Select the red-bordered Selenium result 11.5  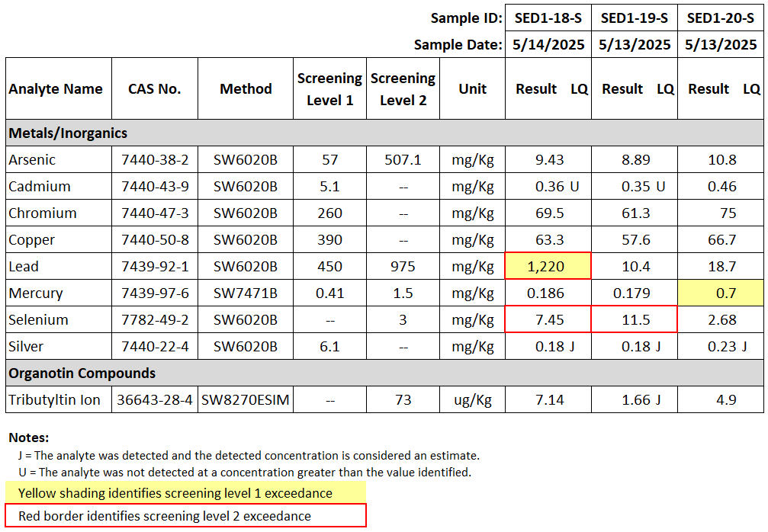[x=634, y=319]
